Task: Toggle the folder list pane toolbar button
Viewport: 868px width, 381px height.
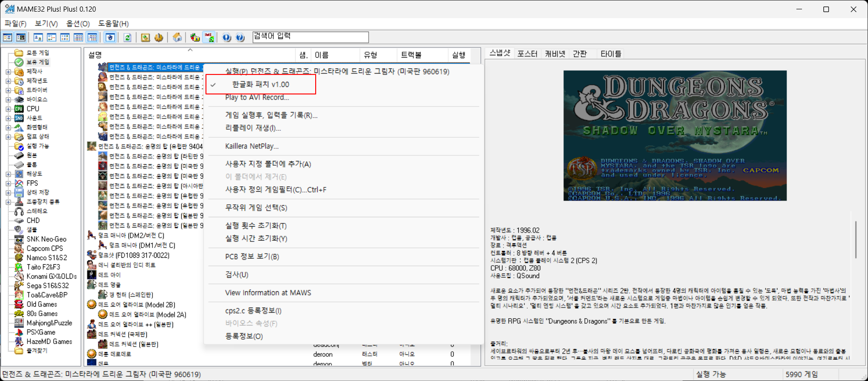Action: point(7,38)
